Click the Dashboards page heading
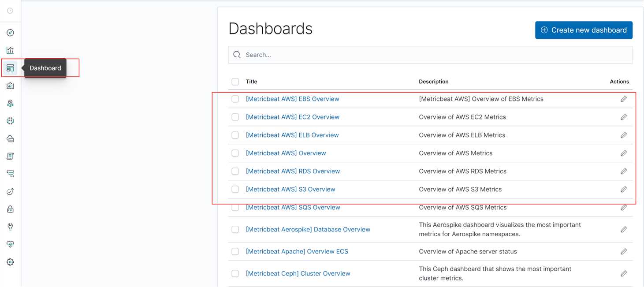 pyautogui.click(x=270, y=29)
